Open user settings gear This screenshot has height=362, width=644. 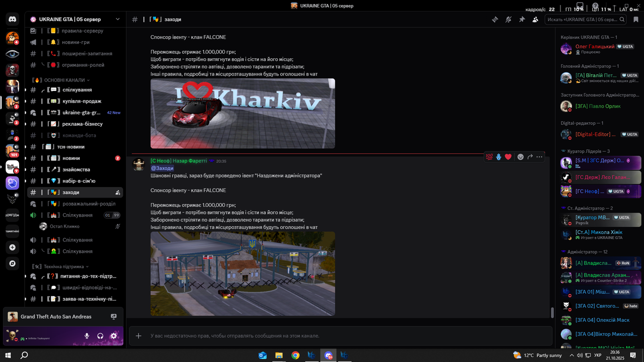(114, 336)
